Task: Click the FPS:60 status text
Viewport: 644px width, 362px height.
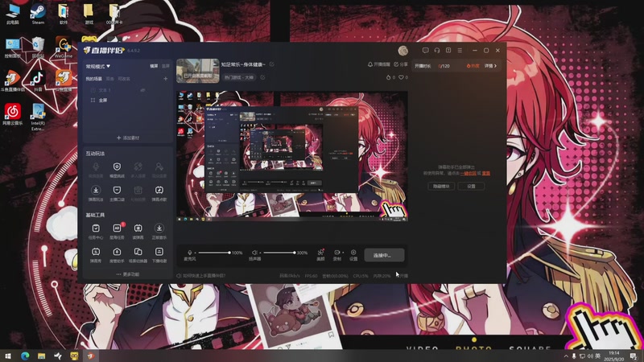Action: click(x=311, y=276)
